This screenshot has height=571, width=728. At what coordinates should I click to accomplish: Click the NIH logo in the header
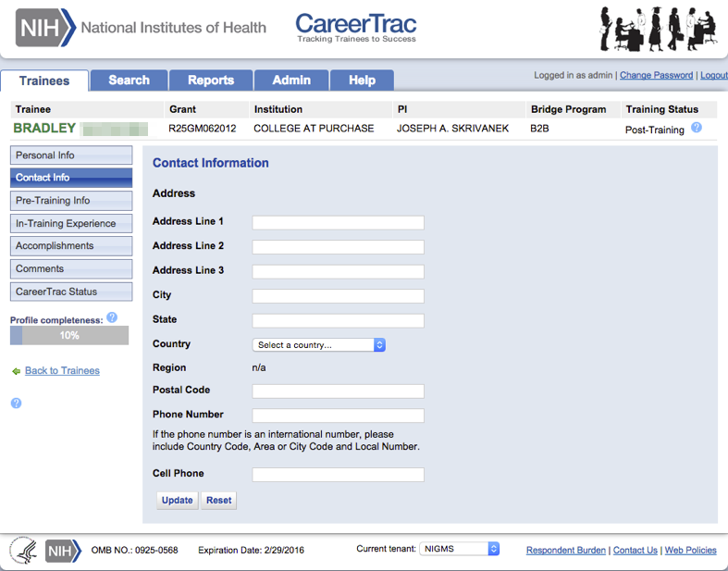[x=45, y=28]
